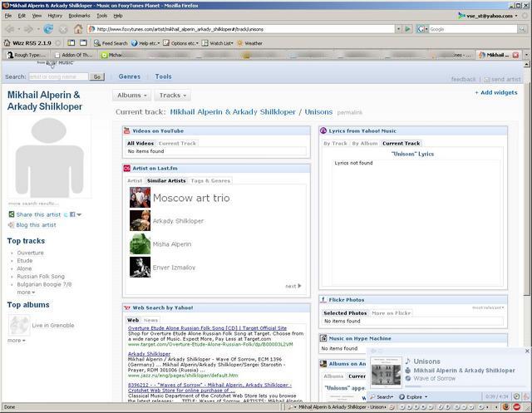
Task: Open the Help etc. dropdown
Action: (x=145, y=43)
